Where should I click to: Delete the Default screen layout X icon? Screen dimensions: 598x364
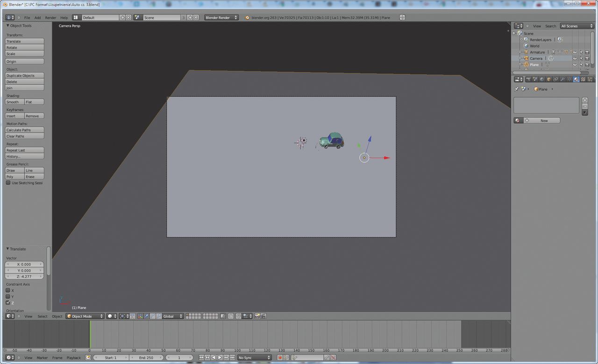click(128, 18)
